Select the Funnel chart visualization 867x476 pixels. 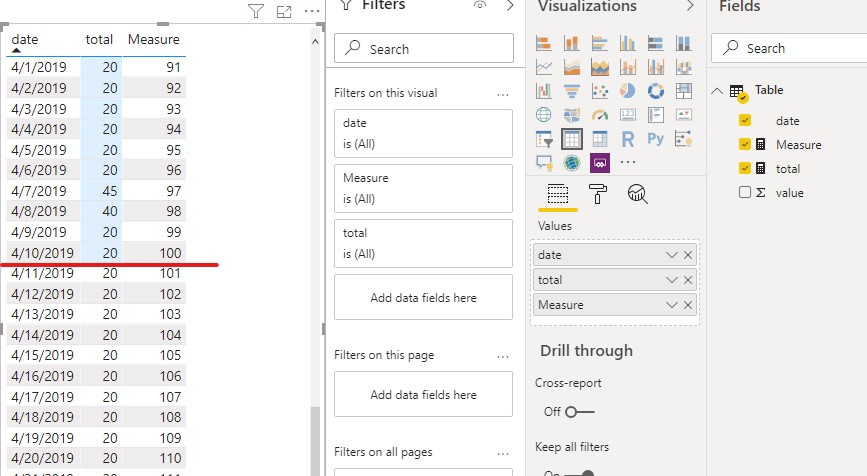[571, 91]
